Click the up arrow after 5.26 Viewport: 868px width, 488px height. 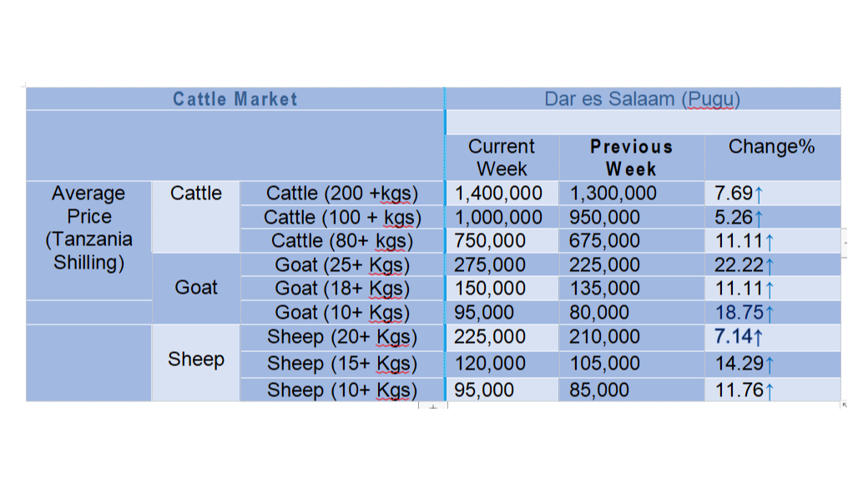click(759, 219)
